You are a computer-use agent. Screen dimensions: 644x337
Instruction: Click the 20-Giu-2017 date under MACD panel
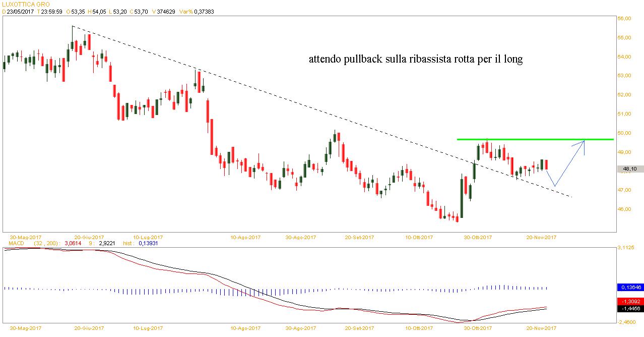tap(89, 327)
